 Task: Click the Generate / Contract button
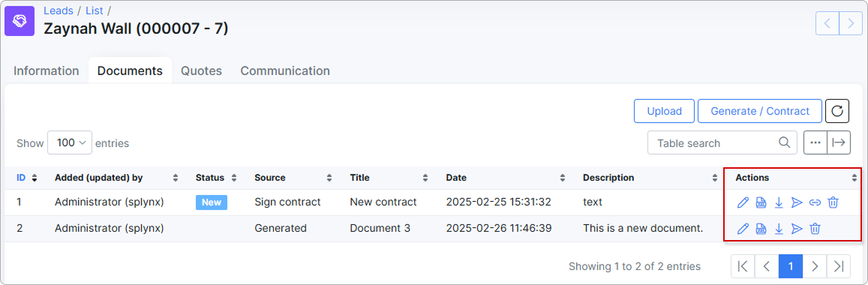pyautogui.click(x=760, y=111)
